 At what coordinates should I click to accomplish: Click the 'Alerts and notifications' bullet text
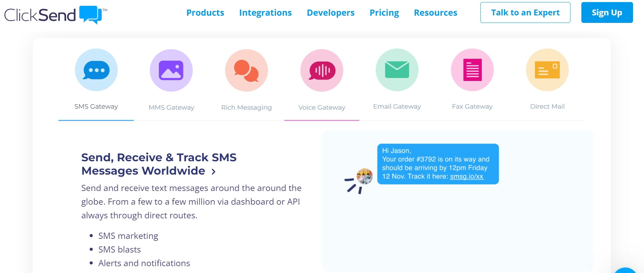[x=144, y=263]
